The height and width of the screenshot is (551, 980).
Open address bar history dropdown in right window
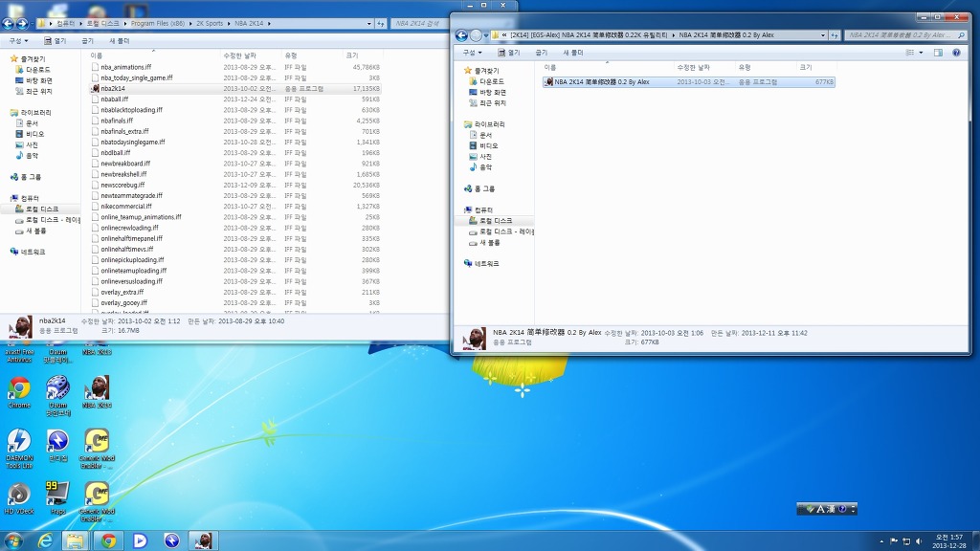pos(824,35)
